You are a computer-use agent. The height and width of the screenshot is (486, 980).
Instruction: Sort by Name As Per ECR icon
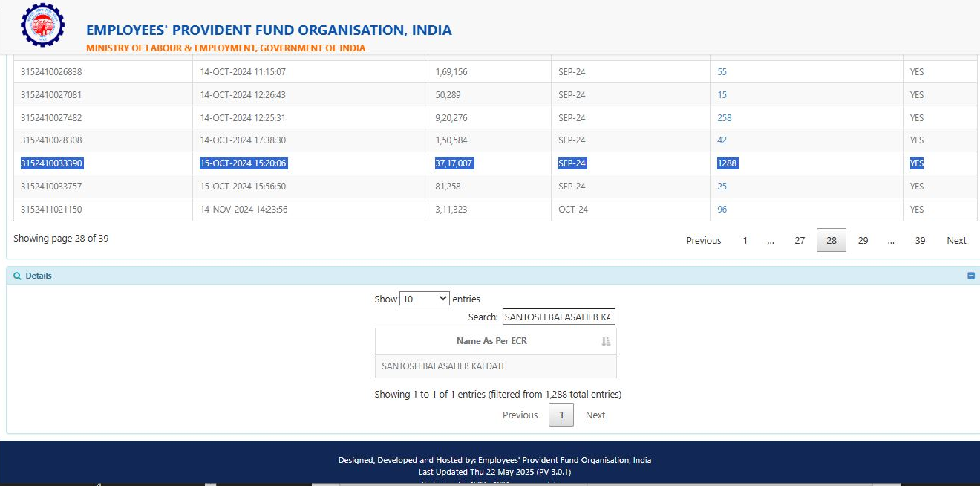[606, 341]
